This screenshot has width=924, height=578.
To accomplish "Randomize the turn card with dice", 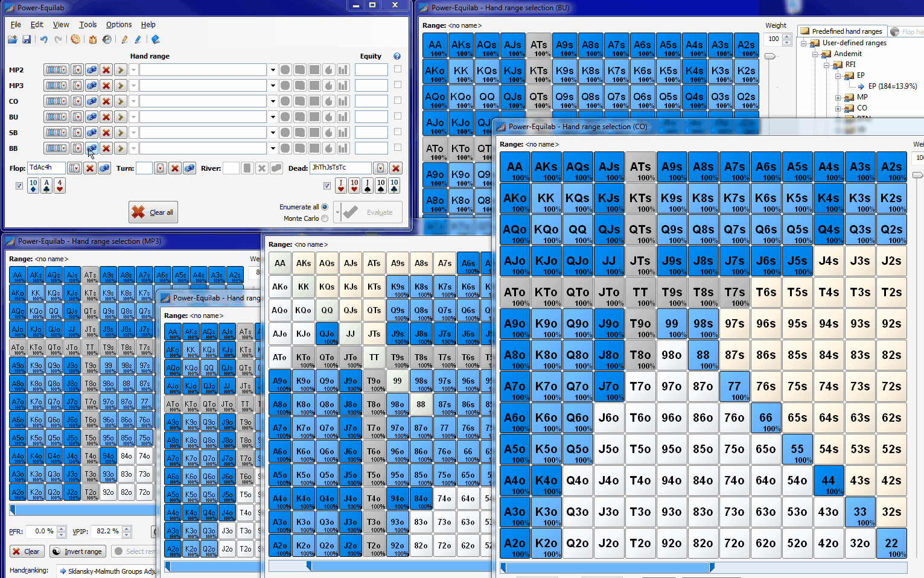I will 190,168.
